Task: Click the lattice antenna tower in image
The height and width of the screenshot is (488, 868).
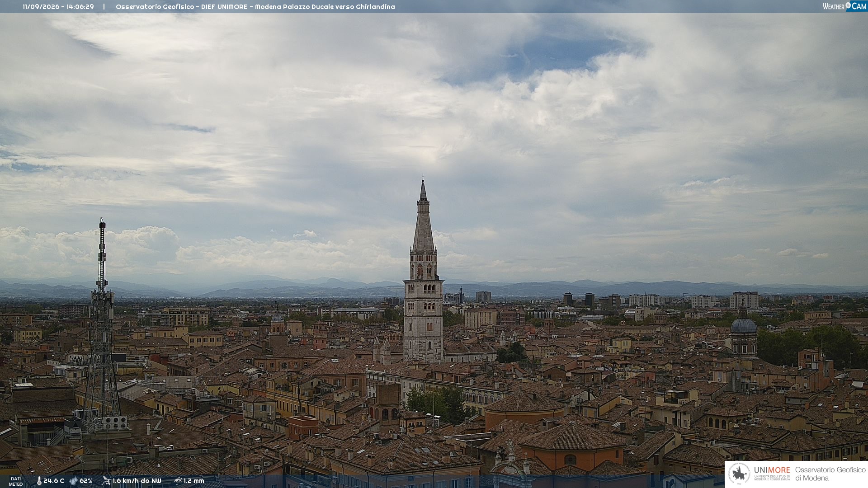Action: click(102, 325)
